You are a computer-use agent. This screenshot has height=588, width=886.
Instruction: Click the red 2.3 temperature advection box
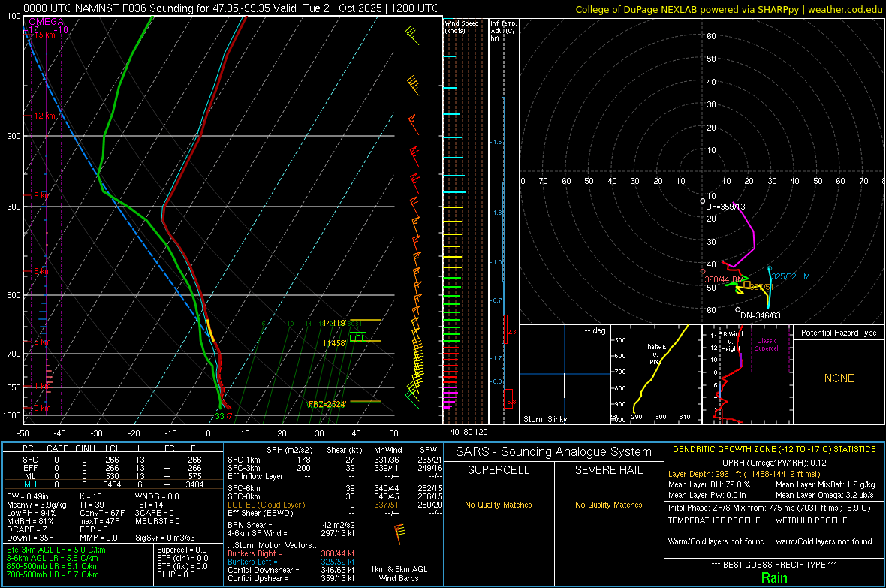(x=506, y=329)
